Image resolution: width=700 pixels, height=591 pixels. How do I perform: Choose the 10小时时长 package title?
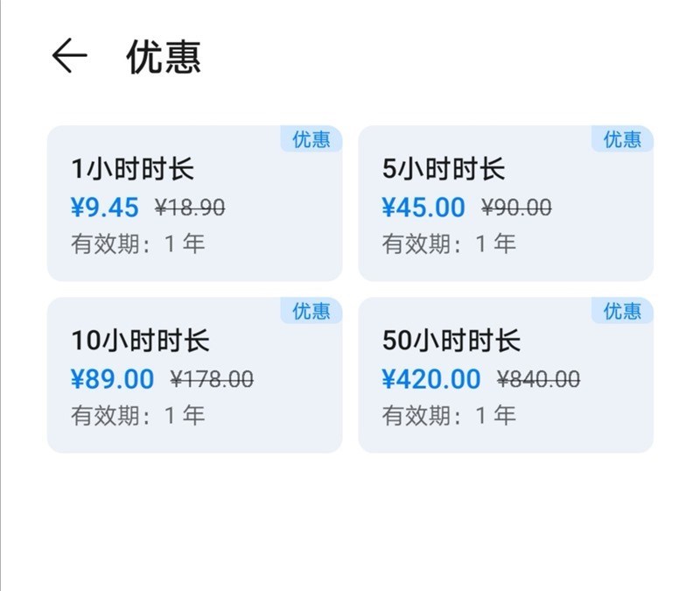click(x=140, y=341)
